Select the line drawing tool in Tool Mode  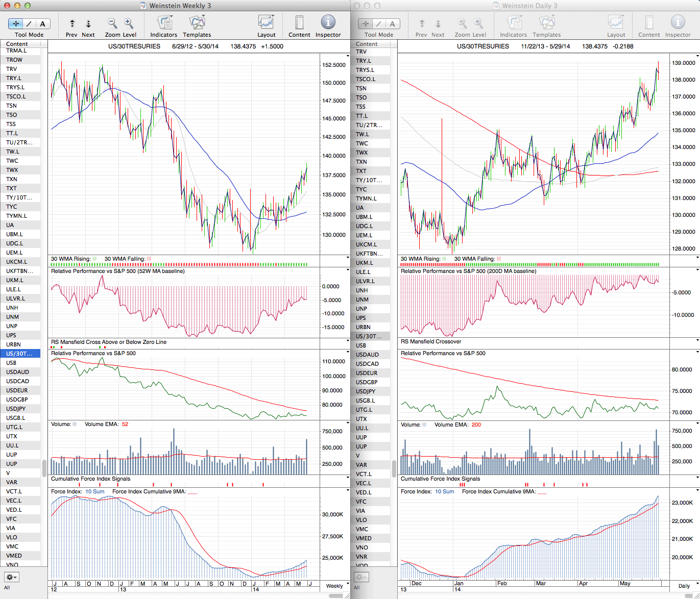pos(29,23)
